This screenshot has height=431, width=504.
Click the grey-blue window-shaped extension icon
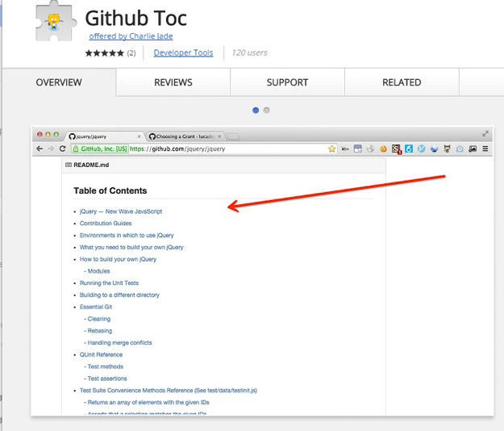[358, 149]
